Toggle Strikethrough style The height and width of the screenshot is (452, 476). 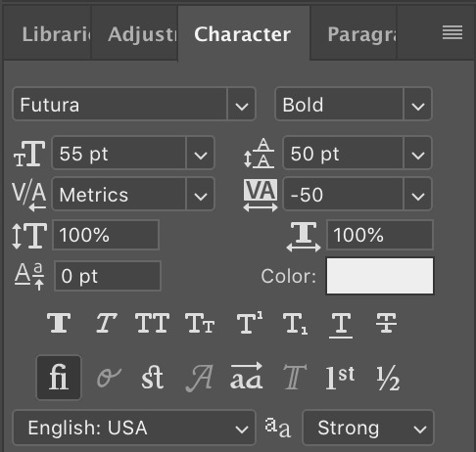point(386,323)
